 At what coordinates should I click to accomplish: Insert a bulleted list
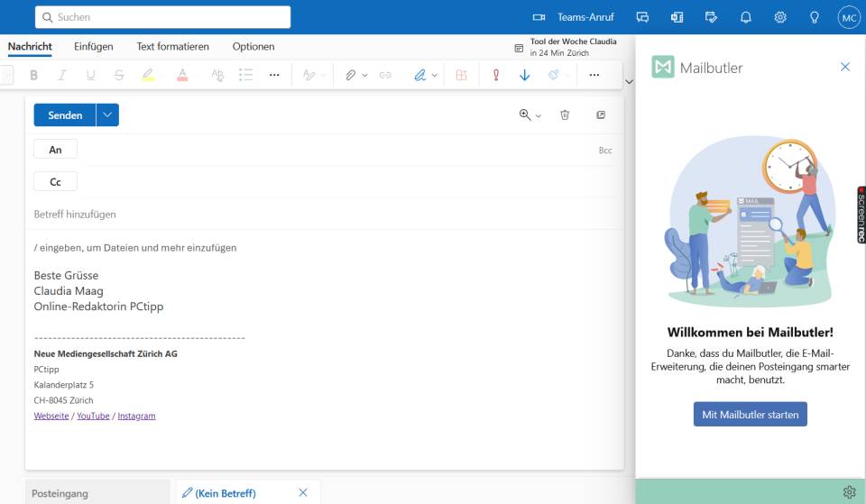click(245, 75)
